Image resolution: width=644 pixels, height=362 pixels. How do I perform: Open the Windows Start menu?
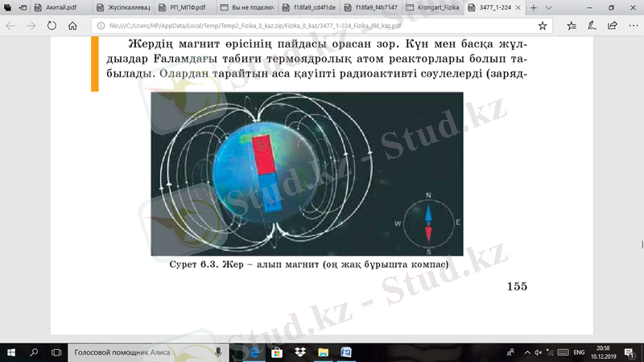click(11, 352)
